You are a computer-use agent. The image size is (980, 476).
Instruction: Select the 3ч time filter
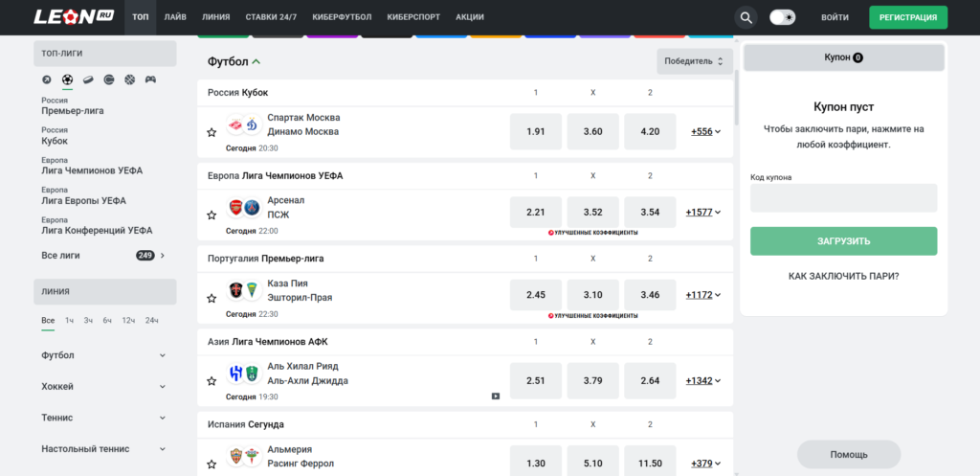click(x=89, y=320)
